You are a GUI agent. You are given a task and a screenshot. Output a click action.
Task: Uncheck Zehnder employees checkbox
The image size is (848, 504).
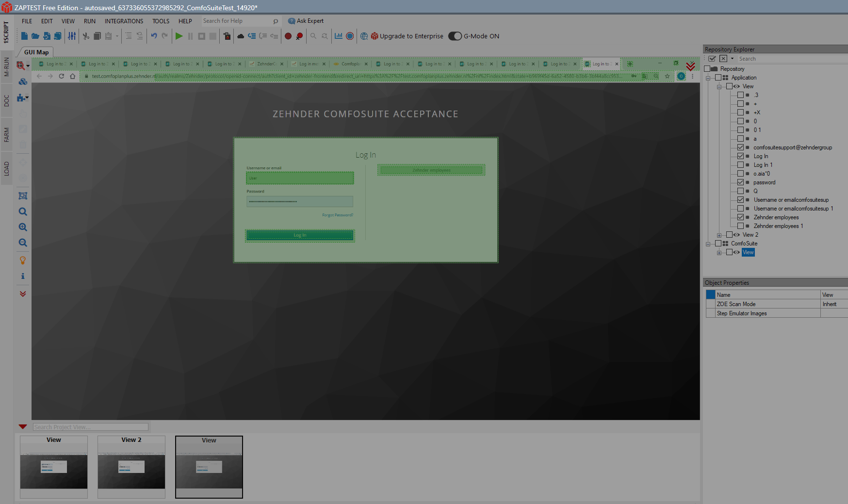tap(740, 217)
